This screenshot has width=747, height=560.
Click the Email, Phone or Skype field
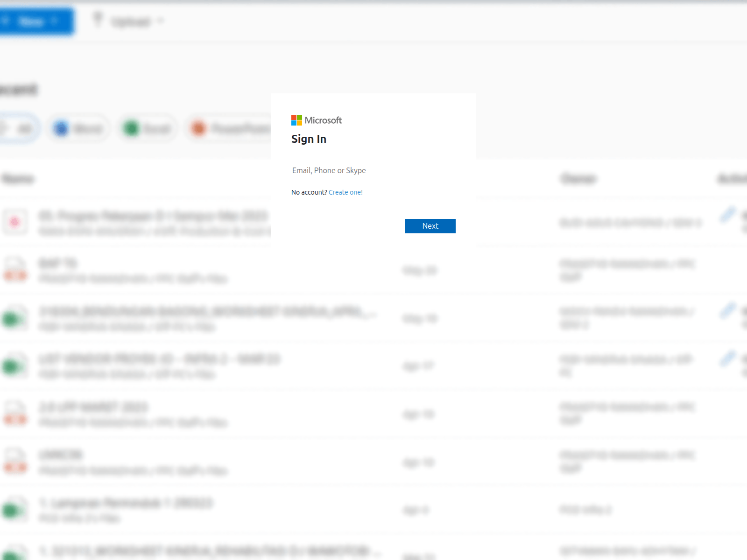[x=373, y=171]
